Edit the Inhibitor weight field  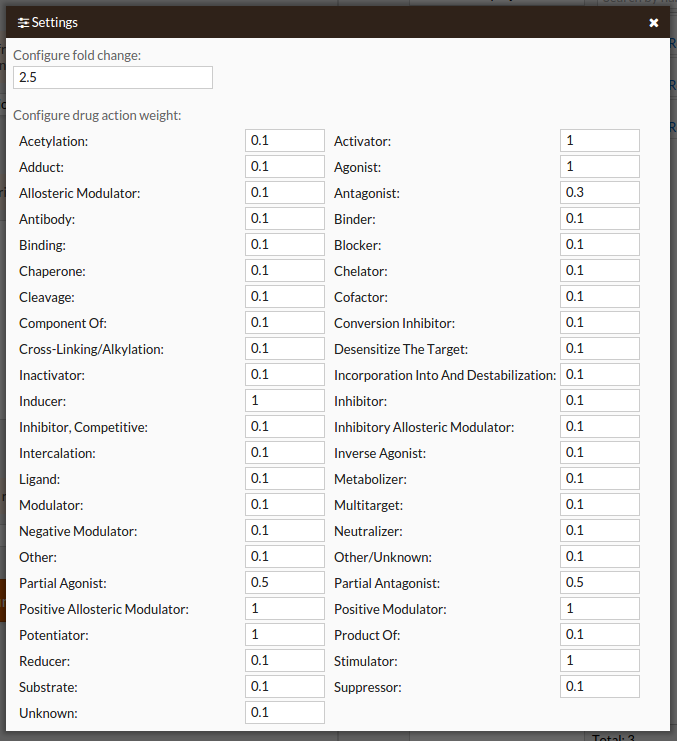click(x=600, y=401)
